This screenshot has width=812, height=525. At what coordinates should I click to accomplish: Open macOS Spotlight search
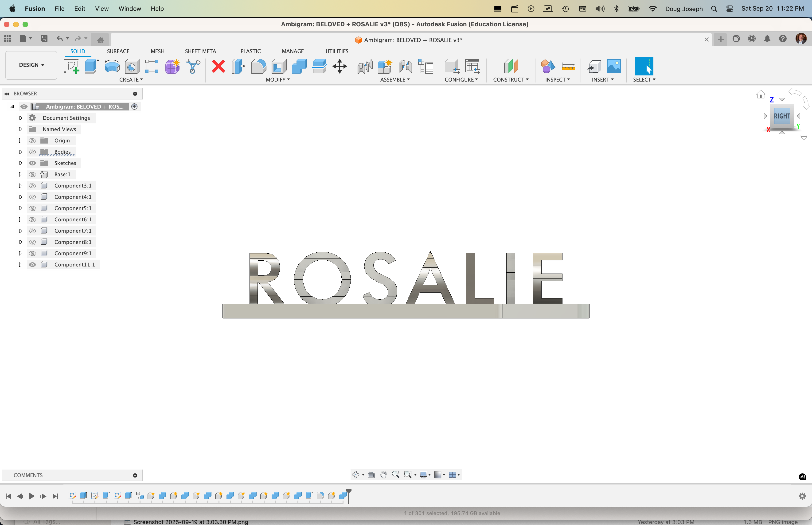click(714, 8)
